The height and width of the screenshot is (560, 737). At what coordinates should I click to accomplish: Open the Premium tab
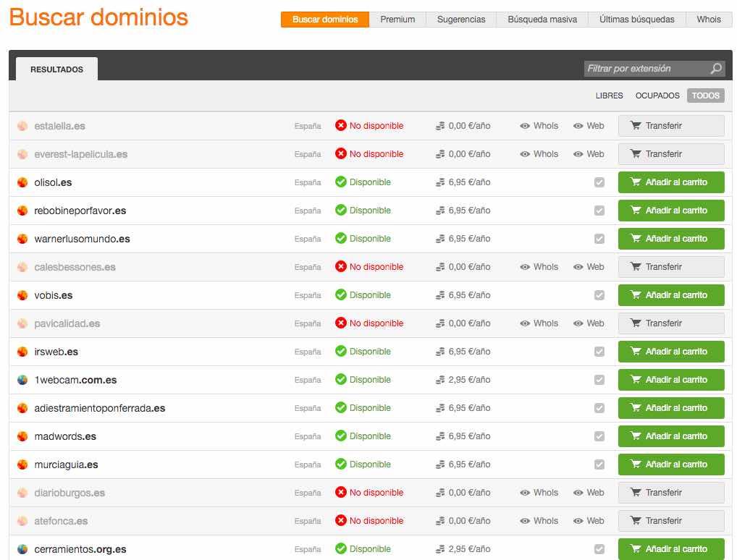(x=397, y=20)
